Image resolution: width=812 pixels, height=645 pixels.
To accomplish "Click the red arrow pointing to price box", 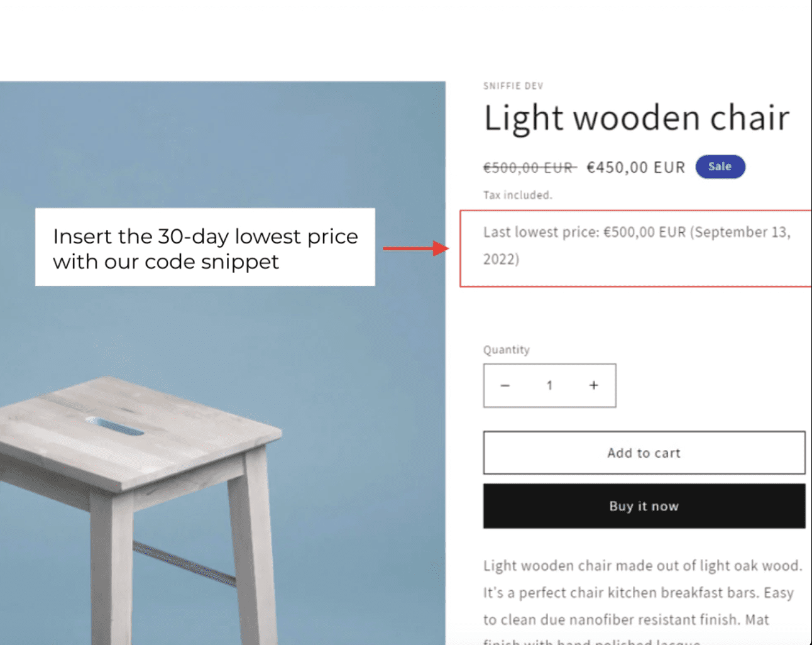I will pyautogui.click(x=415, y=247).
